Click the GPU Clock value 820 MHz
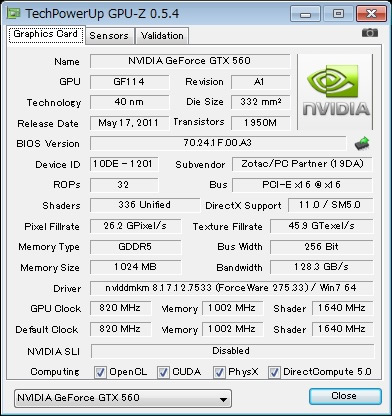Viewport: 392px width, 416px height. click(x=120, y=308)
